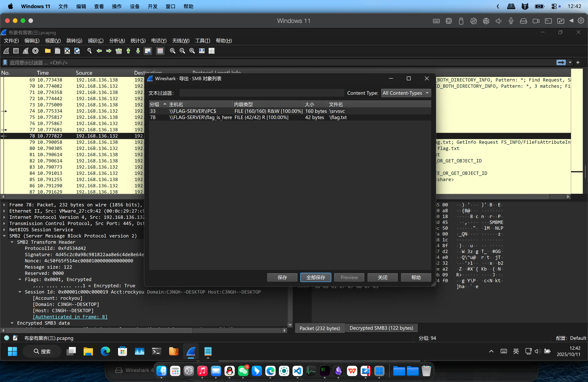Click the Find packet magnifier icon

[89, 51]
